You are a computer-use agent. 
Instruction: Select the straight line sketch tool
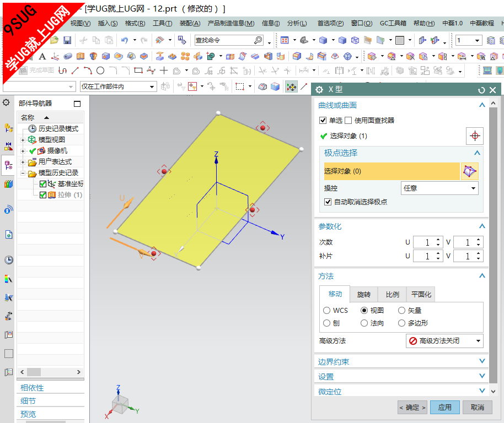coord(75,70)
